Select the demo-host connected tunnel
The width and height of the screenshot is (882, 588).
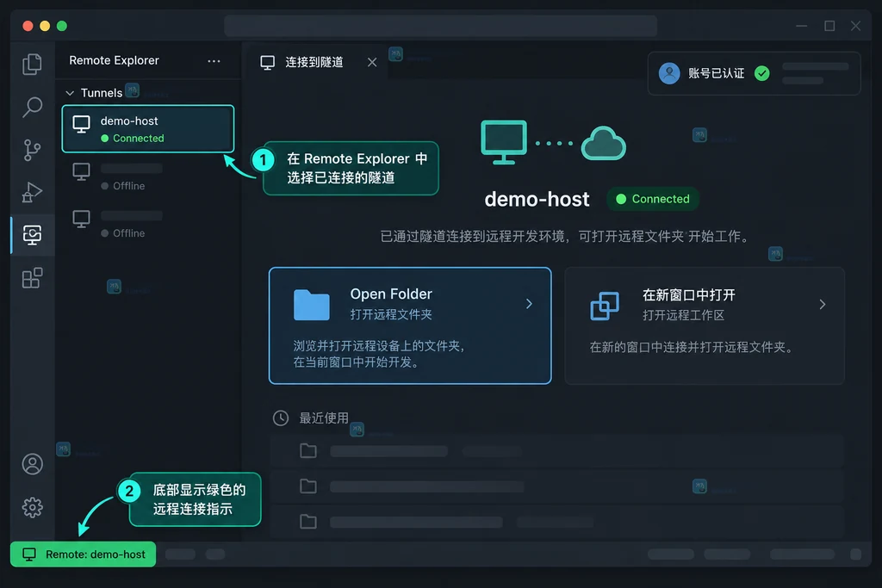click(148, 129)
